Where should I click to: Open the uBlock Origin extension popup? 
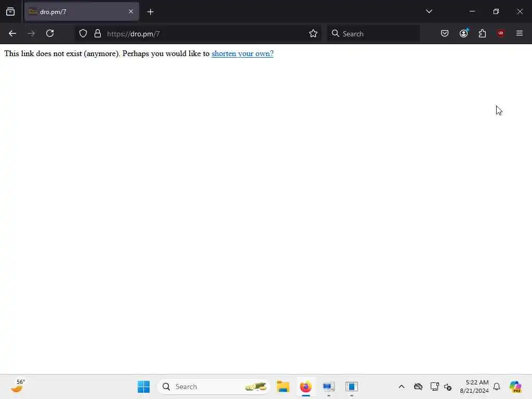501,34
